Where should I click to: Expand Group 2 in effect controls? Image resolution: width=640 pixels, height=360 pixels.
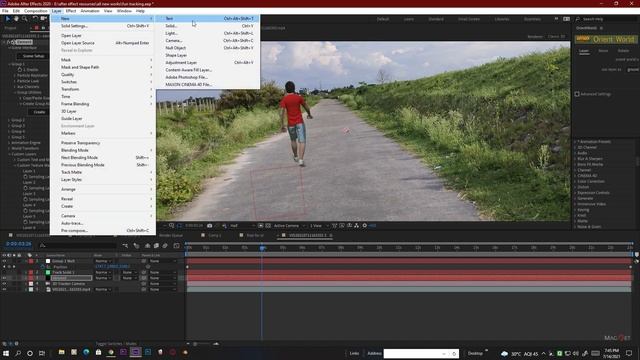(x=9, y=120)
